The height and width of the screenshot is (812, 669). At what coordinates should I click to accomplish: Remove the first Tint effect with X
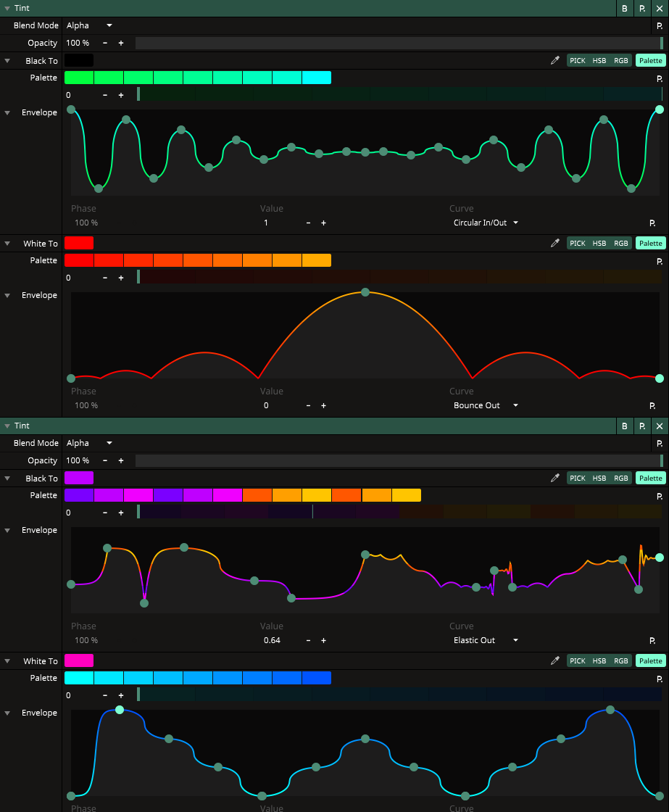tap(659, 9)
